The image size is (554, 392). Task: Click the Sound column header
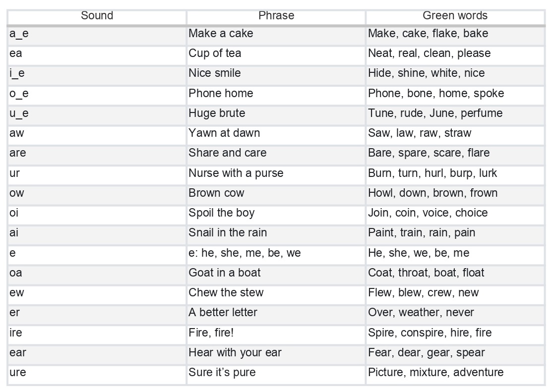[x=97, y=16]
